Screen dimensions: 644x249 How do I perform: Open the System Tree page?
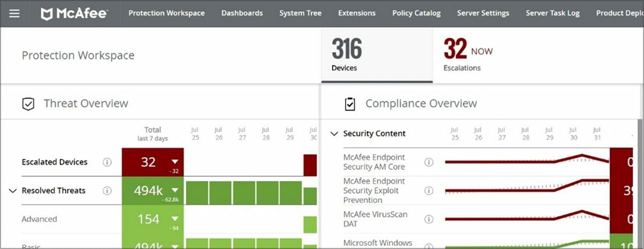pyautogui.click(x=300, y=13)
